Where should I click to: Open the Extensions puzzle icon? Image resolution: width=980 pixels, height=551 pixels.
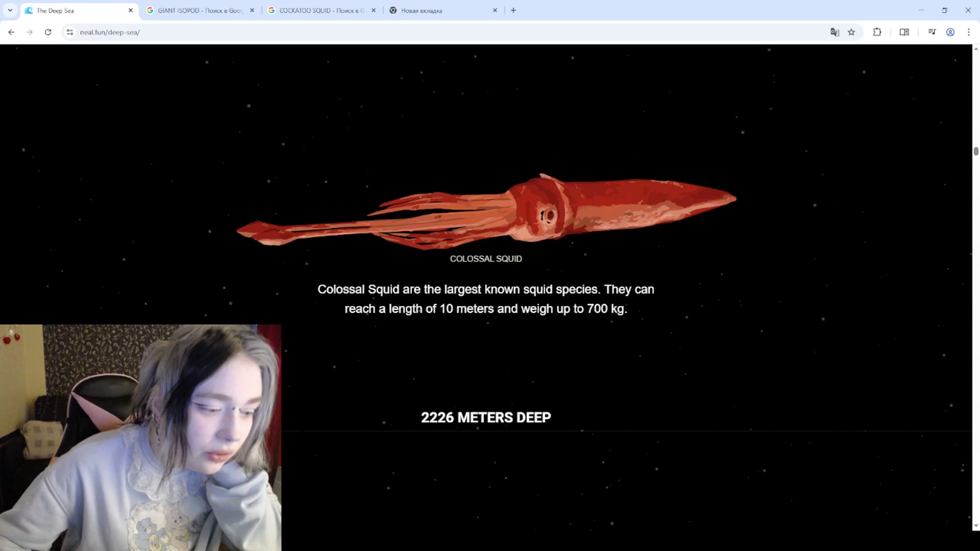point(877,32)
